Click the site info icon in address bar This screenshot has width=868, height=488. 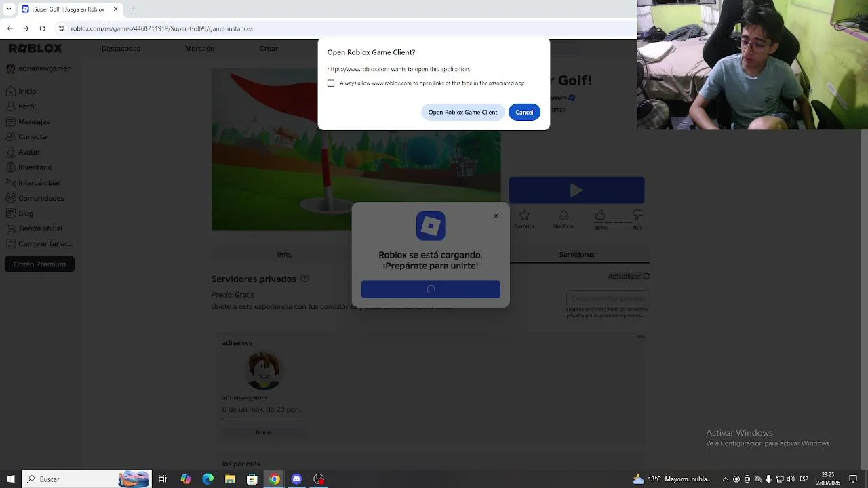point(62,28)
